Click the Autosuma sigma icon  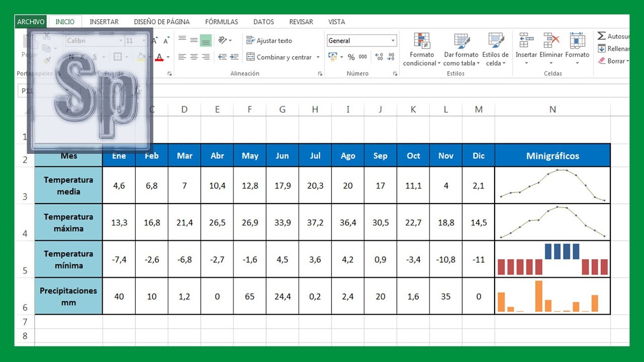(602, 36)
